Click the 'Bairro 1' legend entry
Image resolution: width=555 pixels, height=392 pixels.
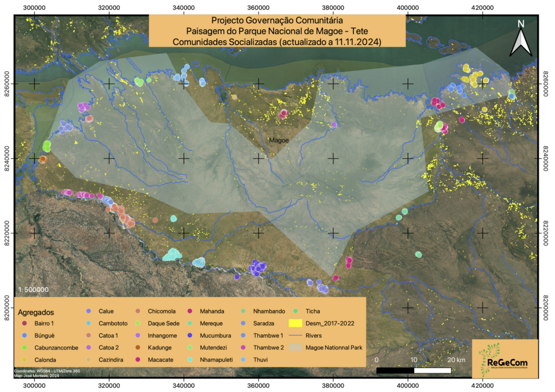(39, 323)
